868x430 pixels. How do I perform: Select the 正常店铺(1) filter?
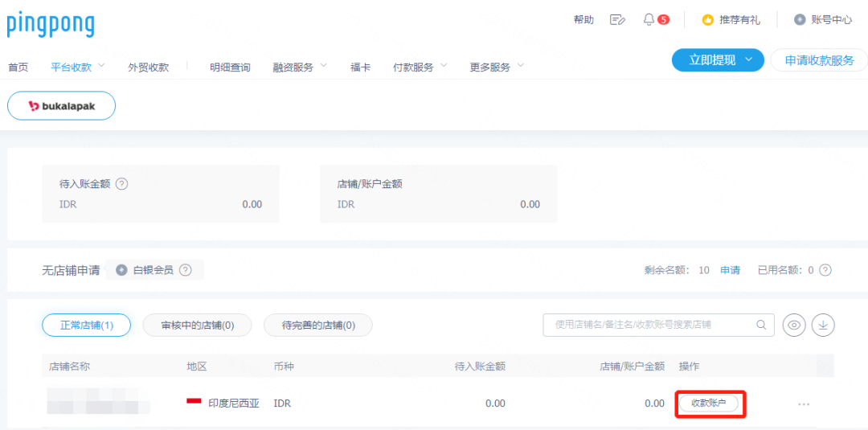[x=86, y=326]
